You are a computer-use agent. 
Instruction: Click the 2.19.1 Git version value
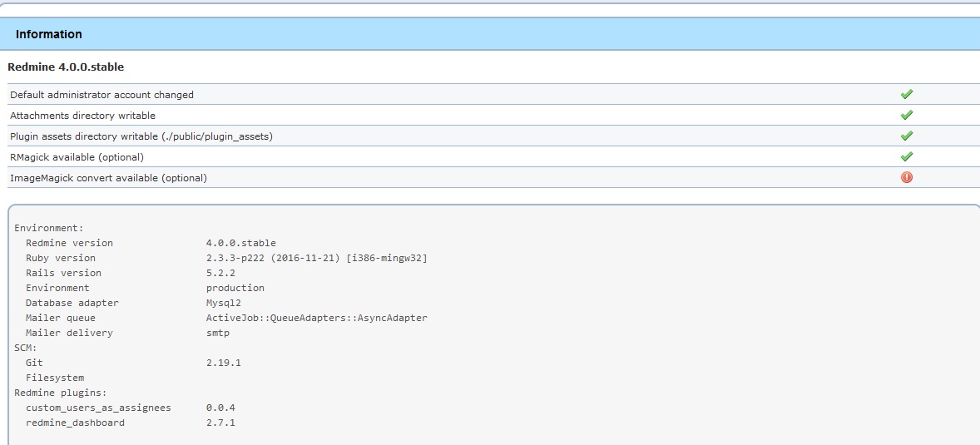pos(224,363)
